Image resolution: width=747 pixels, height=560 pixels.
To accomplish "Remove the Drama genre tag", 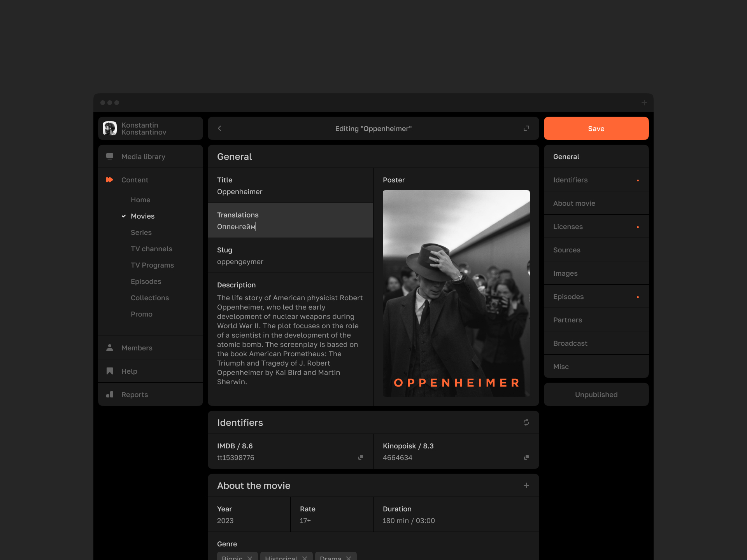I will pos(349,558).
